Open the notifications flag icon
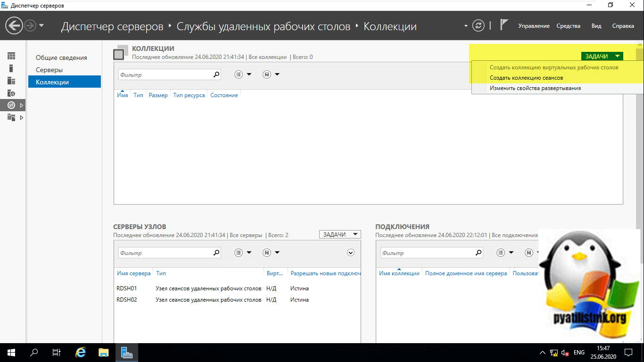 504,25
